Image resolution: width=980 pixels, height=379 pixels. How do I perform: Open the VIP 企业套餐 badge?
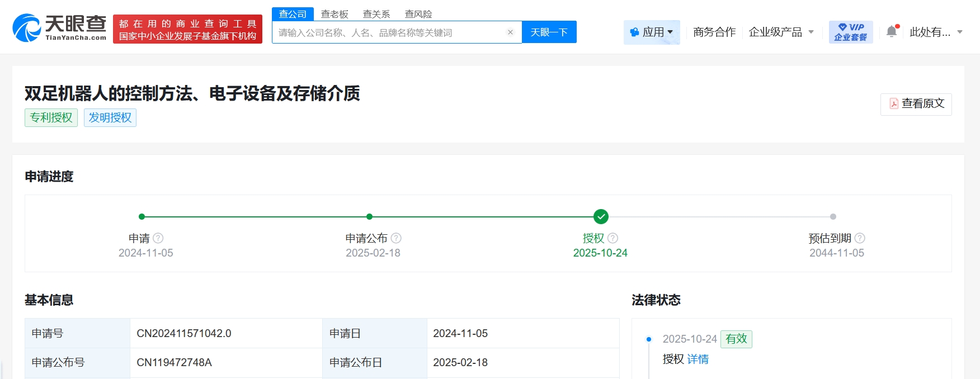[x=850, y=32]
